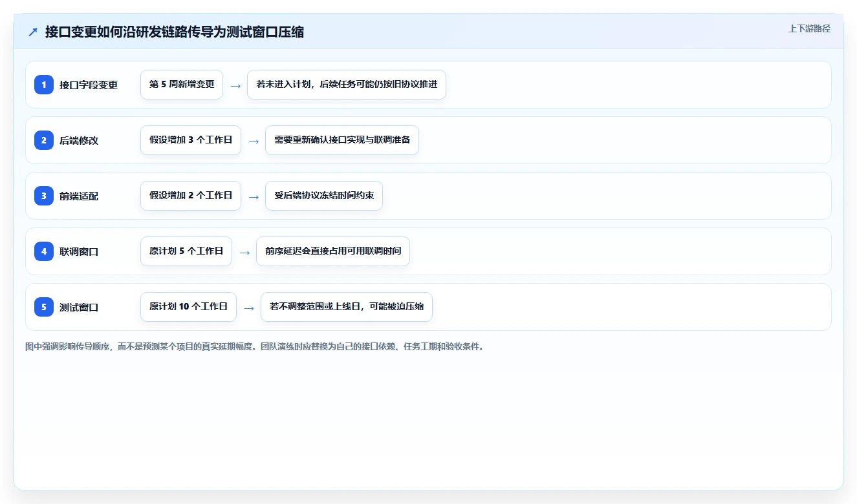
Task: Click step number badge 1
Action: point(44,84)
